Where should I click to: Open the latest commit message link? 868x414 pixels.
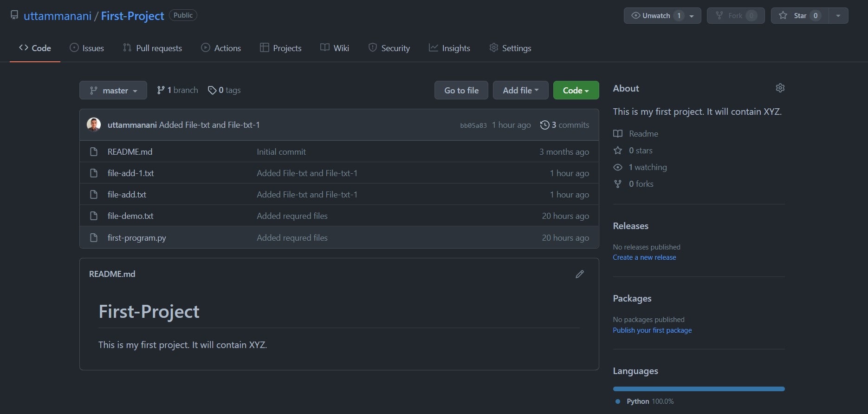[209, 125]
